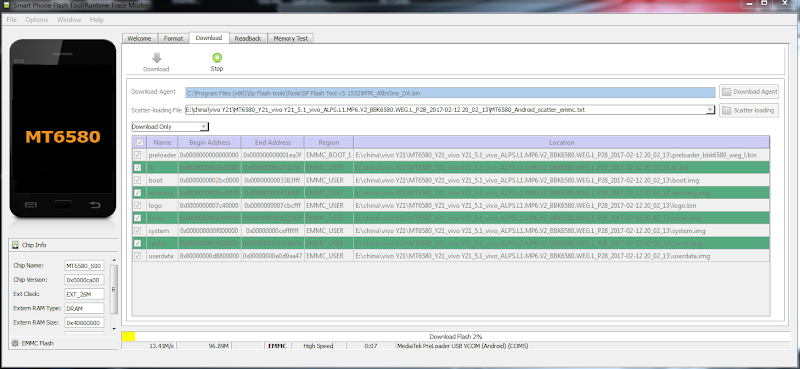This screenshot has height=369, width=800.
Task: Uncheck the secro partition checkbox
Action: tap(138, 218)
